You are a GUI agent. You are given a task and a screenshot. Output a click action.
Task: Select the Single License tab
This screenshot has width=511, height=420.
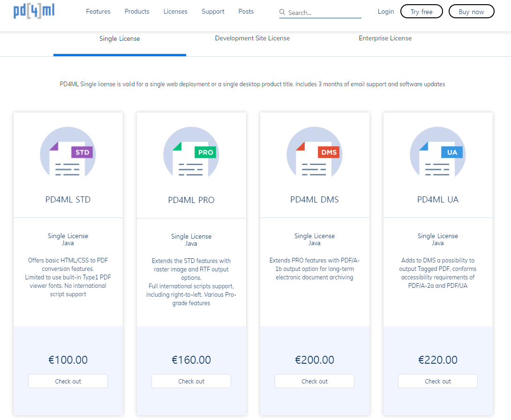tap(120, 38)
